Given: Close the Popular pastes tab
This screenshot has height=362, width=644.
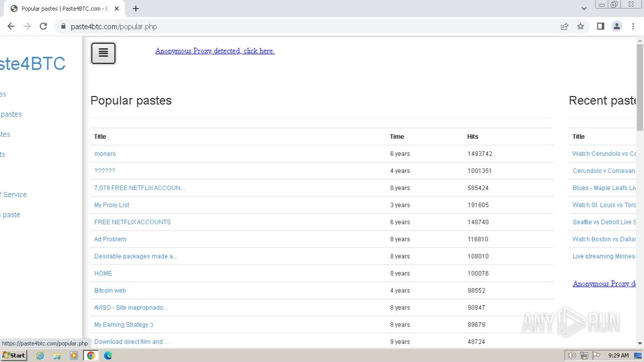Looking at the screenshot, I should [117, 9].
